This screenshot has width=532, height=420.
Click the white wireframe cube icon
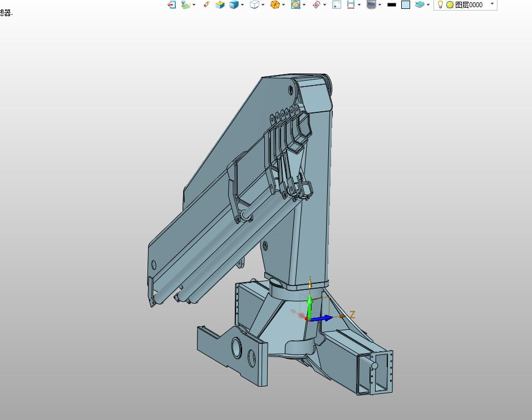tap(254, 5)
